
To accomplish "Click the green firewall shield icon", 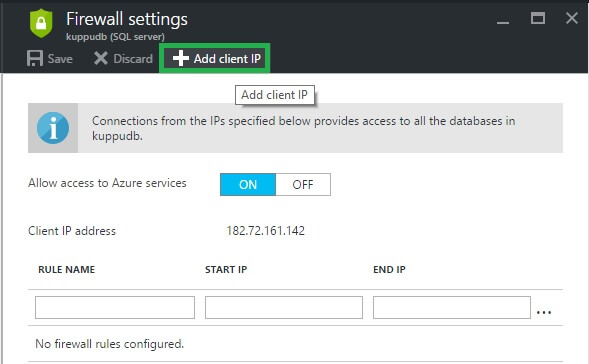I will (x=41, y=24).
